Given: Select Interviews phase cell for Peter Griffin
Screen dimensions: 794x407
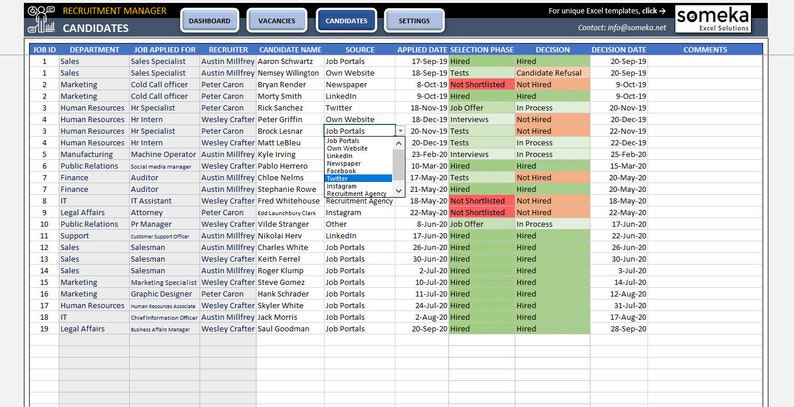Looking at the screenshot, I should click(482, 119).
